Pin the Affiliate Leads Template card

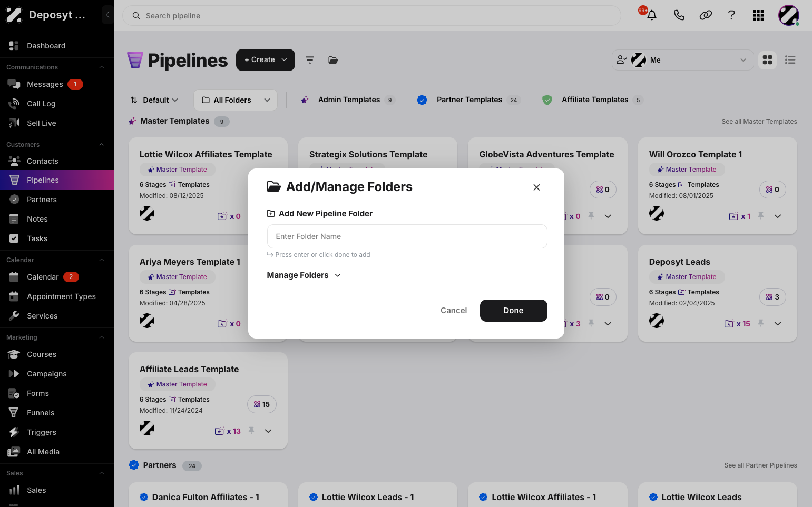[251, 431]
